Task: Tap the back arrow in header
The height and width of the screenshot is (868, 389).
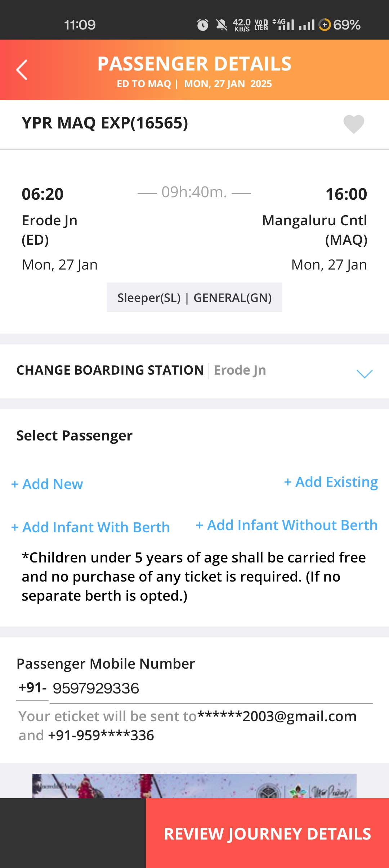Action: (x=22, y=70)
